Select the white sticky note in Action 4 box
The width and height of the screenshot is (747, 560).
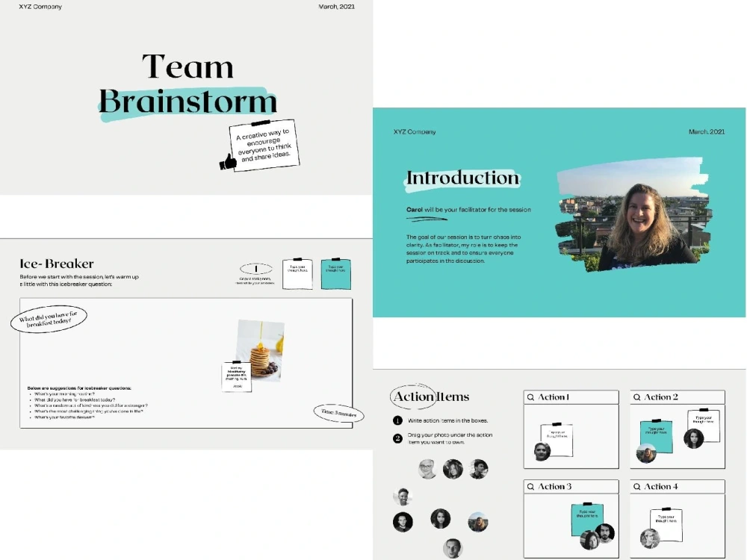pyautogui.click(x=666, y=524)
